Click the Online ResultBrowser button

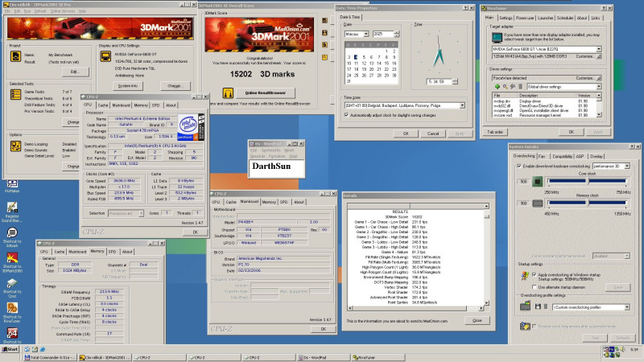tap(265, 93)
